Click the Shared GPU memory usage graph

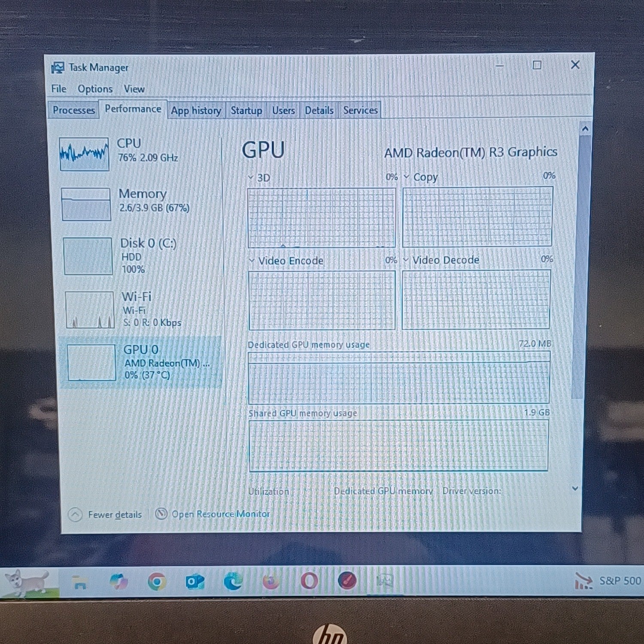[398, 446]
